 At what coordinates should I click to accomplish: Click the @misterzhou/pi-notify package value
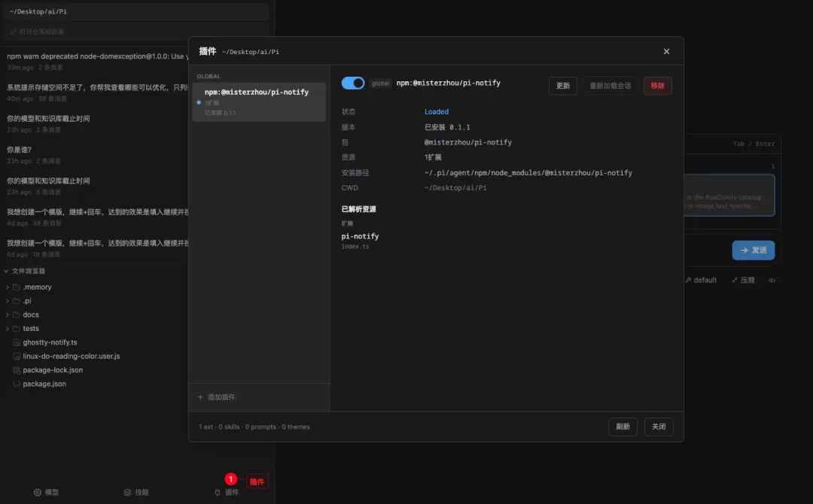pyautogui.click(x=467, y=142)
